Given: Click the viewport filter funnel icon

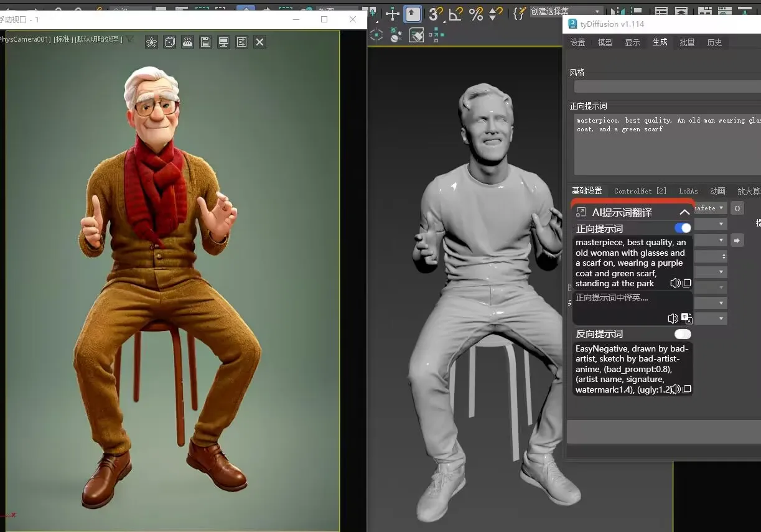Looking at the screenshot, I should click(x=129, y=39).
